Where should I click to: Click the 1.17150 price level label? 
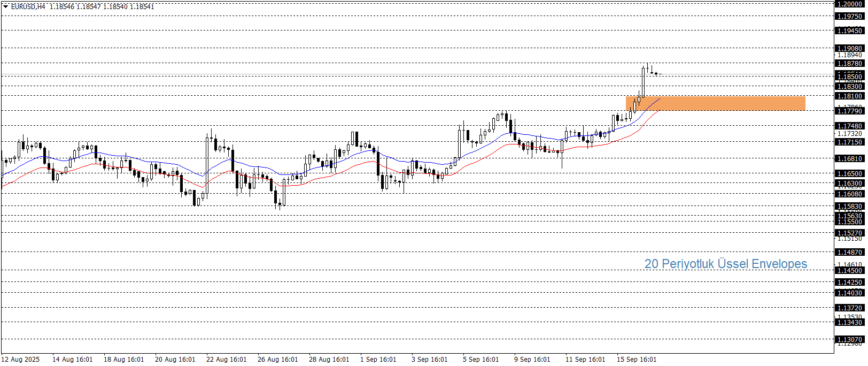coord(849,142)
